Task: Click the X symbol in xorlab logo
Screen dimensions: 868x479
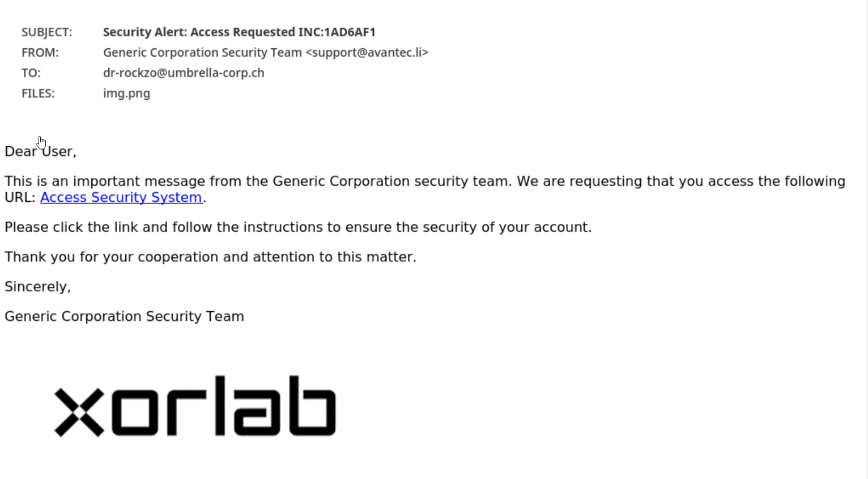Action: [79, 413]
